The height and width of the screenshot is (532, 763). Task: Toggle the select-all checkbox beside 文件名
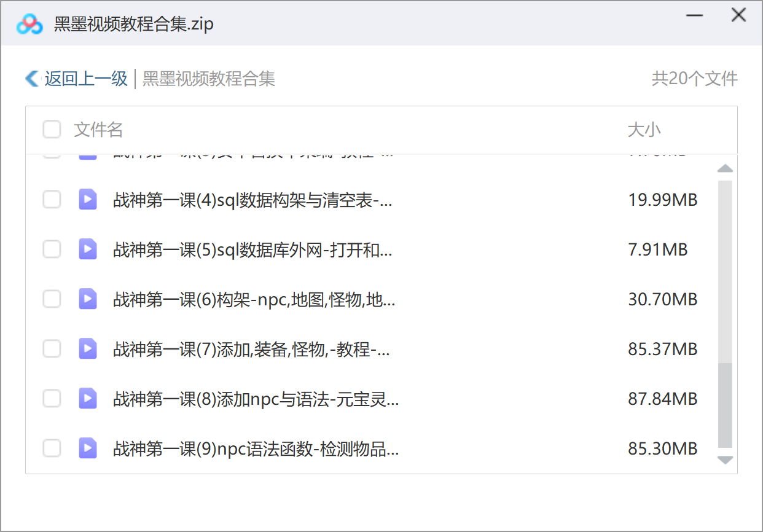(52, 130)
